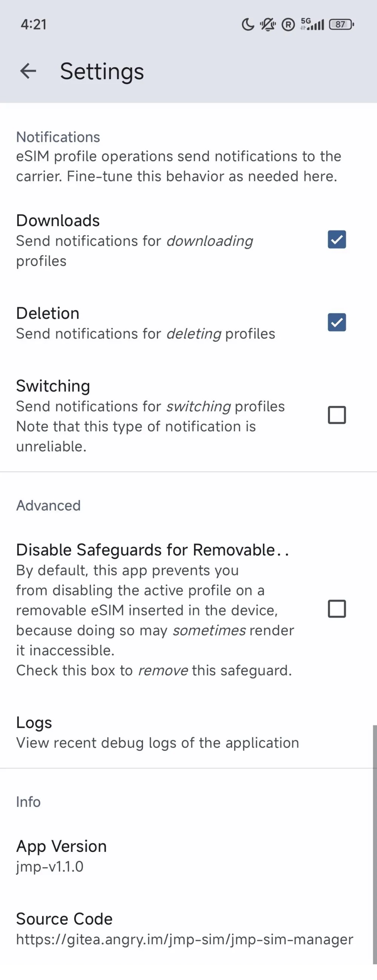Tap the Do Not Disturb moon icon
This screenshot has height=980, width=377.
(x=248, y=25)
